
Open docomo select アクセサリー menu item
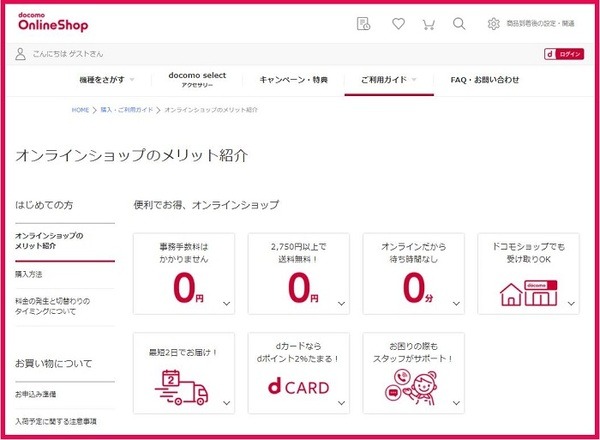[197, 80]
